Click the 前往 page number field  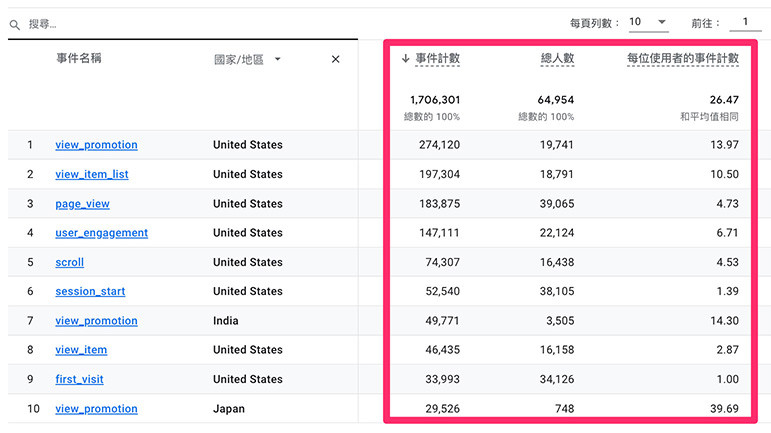pos(745,22)
